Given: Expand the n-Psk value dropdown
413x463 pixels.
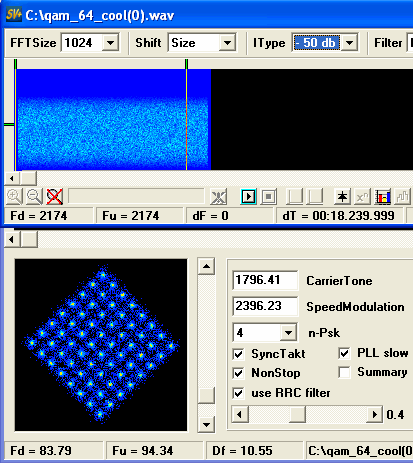Looking at the screenshot, I should click(x=288, y=332).
